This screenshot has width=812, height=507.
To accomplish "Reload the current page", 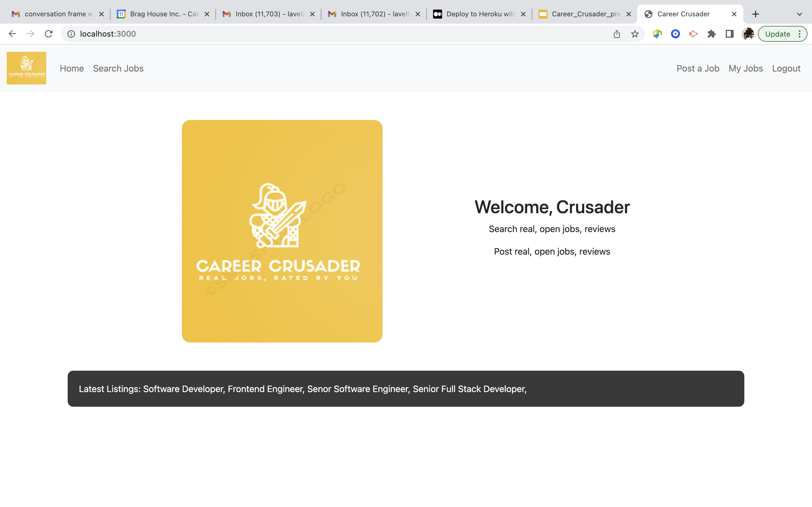I will coord(49,34).
